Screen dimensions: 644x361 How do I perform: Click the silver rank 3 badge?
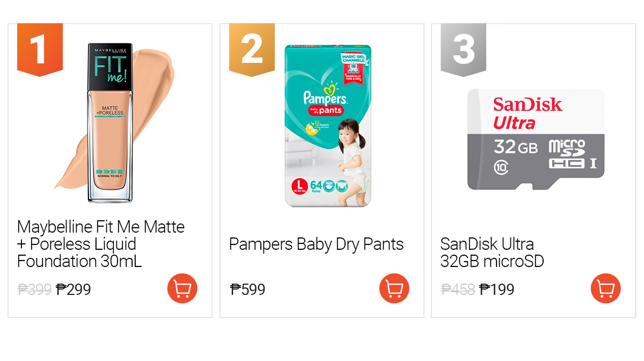(x=463, y=49)
